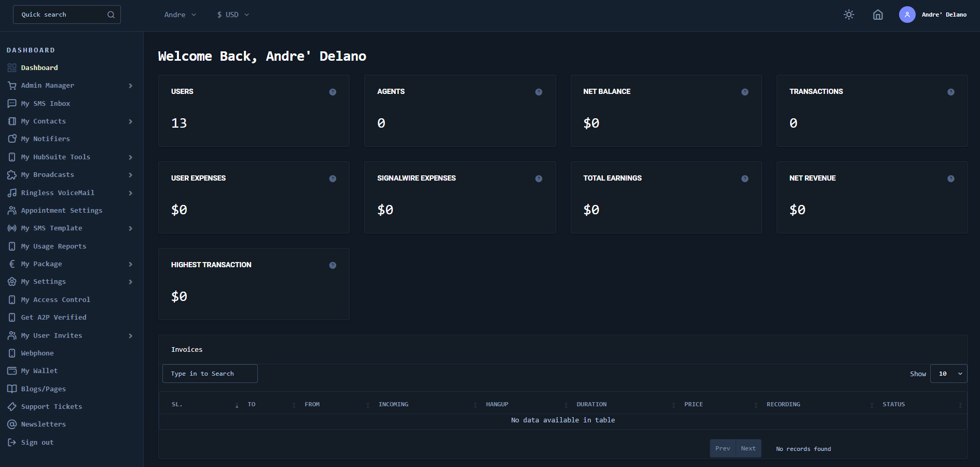Click the help icon on Users card
Image resolution: width=980 pixels, height=467 pixels.
point(333,92)
